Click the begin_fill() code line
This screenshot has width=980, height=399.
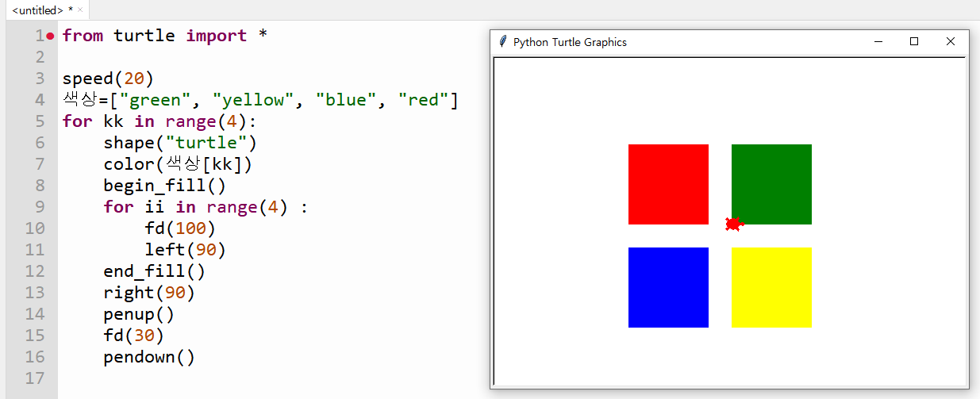click(164, 186)
